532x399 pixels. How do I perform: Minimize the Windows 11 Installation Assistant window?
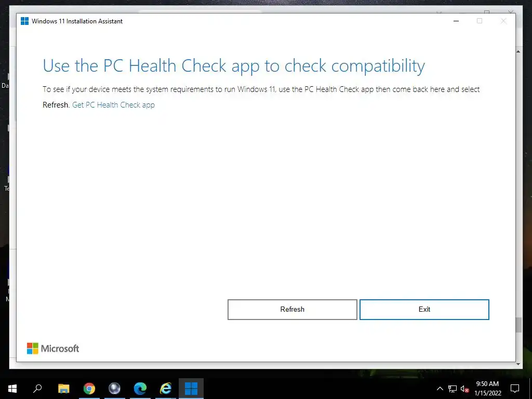pyautogui.click(x=456, y=21)
